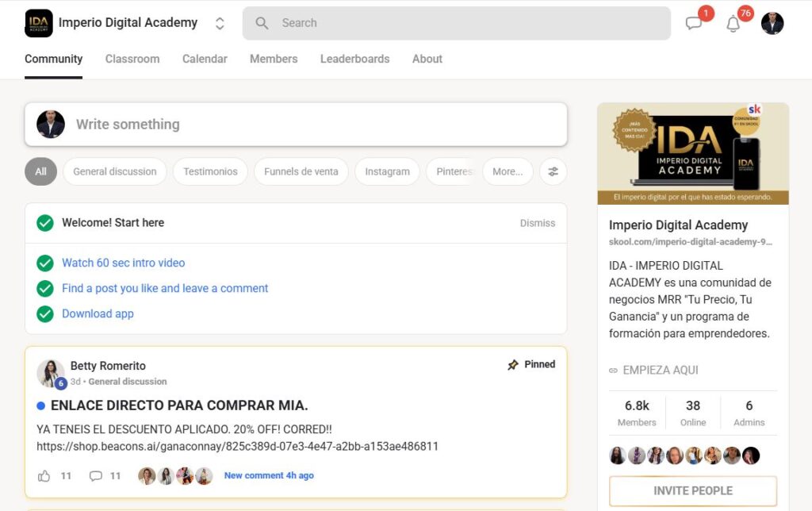Expand the More... category filter
The height and width of the screenshot is (511, 812).
click(507, 171)
